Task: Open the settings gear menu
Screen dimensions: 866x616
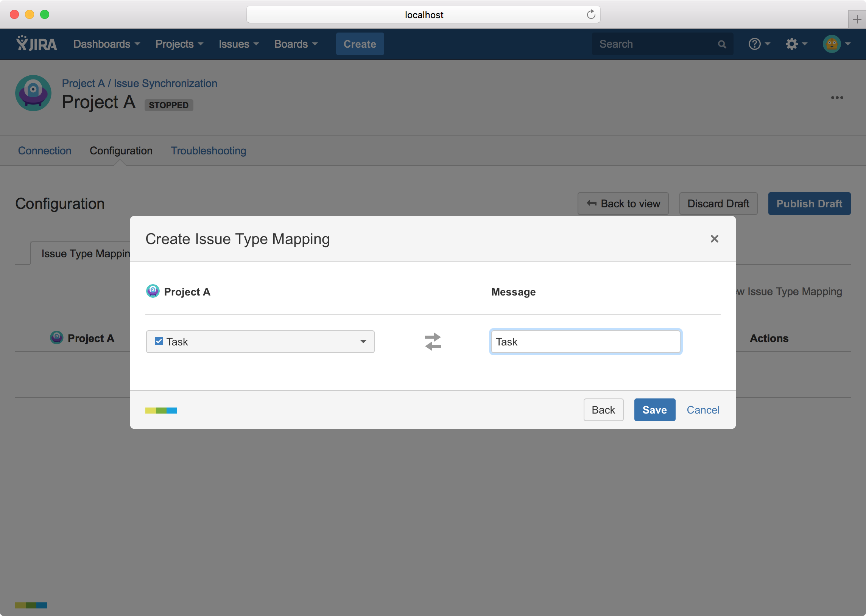Action: tap(796, 44)
